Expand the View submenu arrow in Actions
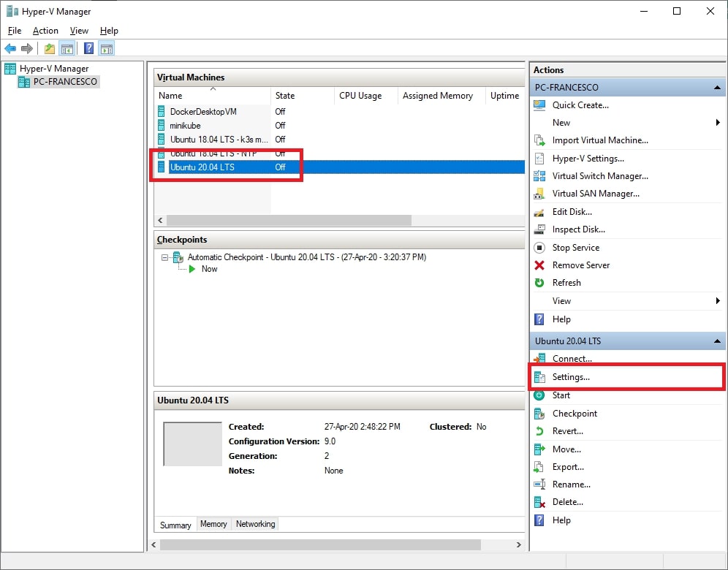Image resolution: width=728 pixels, height=570 pixels. tap(718, 301)
